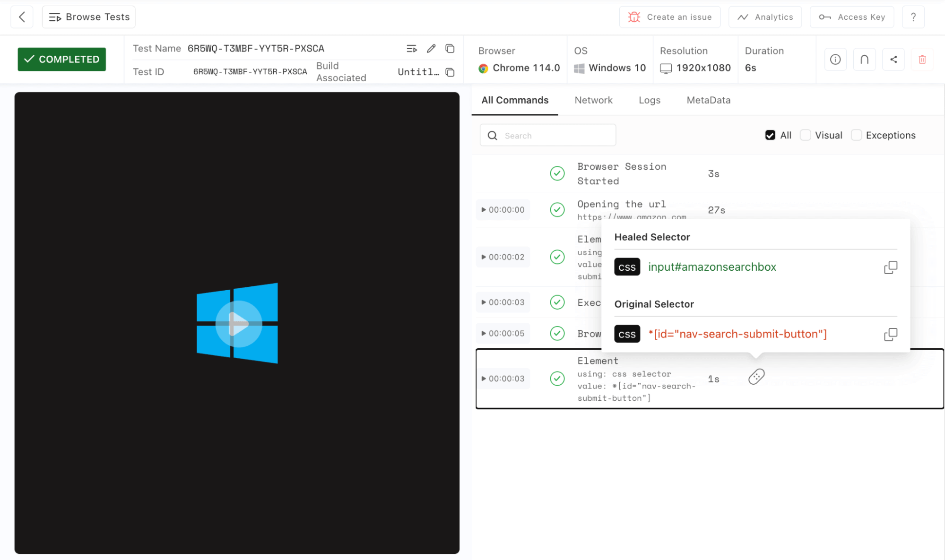
Task: Switch to the Network tab
Action: pyautogui.click(x=594, y=100)
